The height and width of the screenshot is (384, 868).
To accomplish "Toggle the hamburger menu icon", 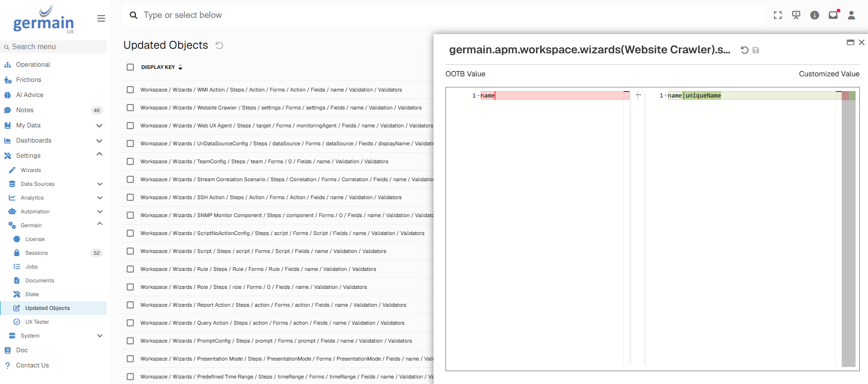I will tap(101, 18).
